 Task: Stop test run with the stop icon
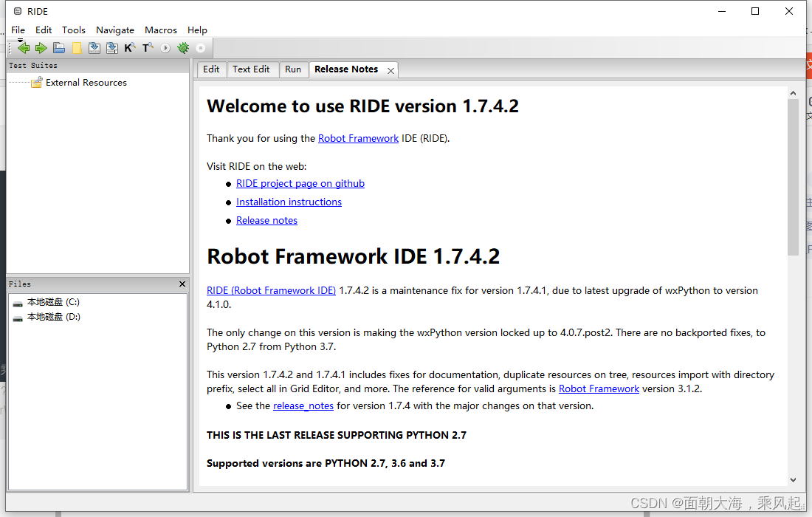(x=200, y=48)
